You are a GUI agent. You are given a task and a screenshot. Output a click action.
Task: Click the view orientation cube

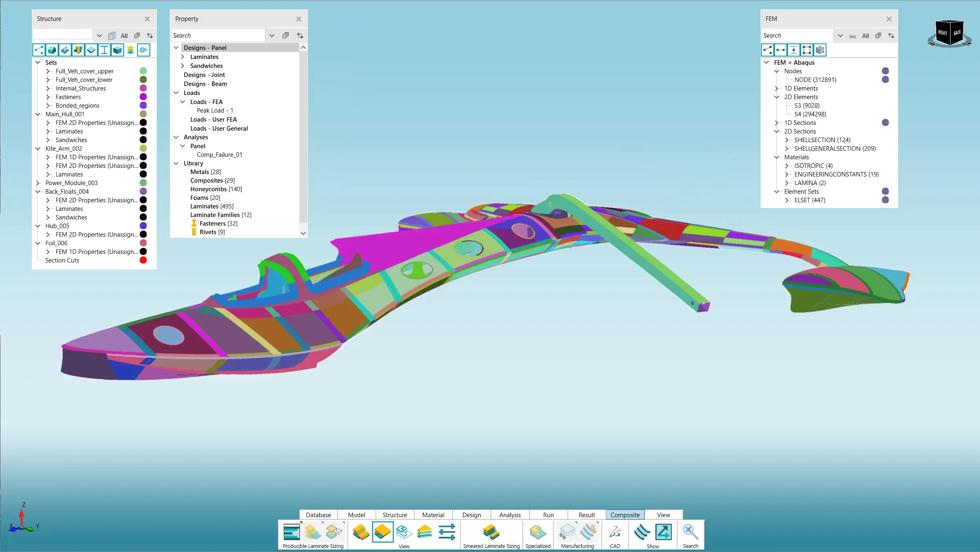[949, 34]
